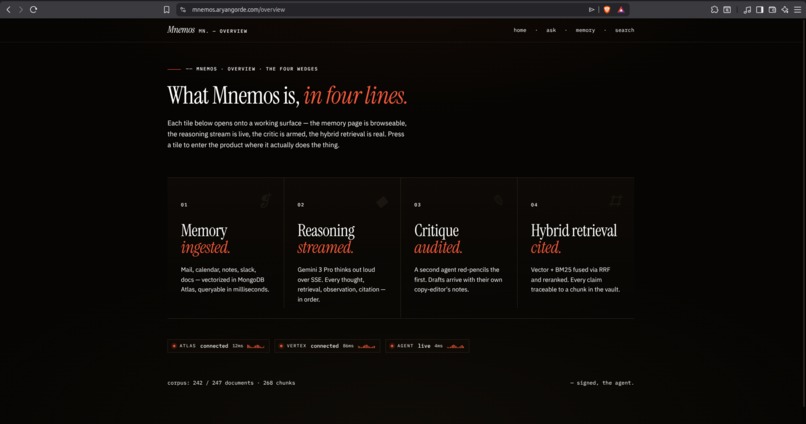Click the "Vector + BM25 fused via RRF" description
Image resolution: width=806 pixels, height=424 pixels.
click(x=575, y=280)
